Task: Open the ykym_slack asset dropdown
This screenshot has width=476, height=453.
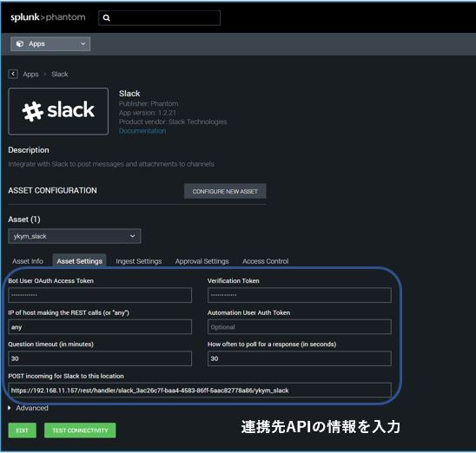Action: pos(75,236)
